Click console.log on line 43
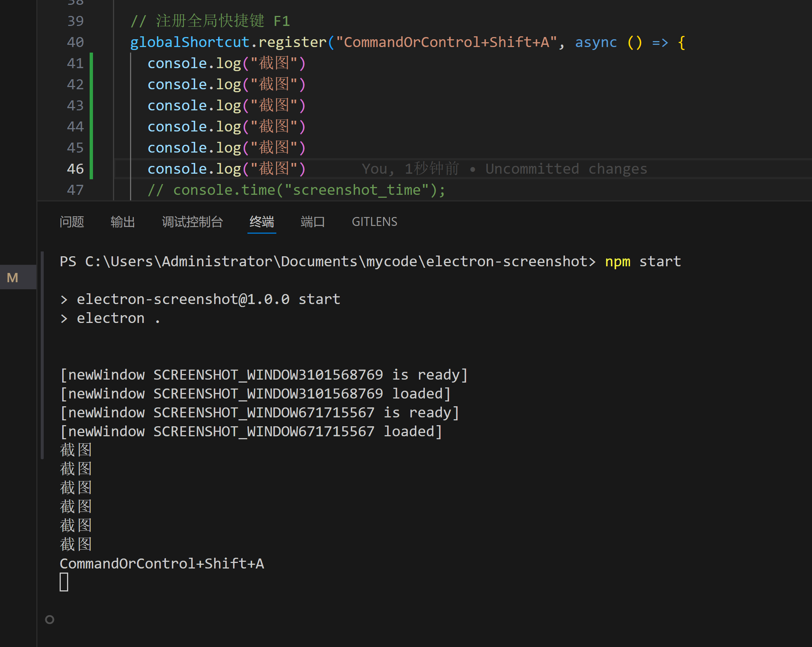Viewport: 812px width, 647px height. pos(194,106)
